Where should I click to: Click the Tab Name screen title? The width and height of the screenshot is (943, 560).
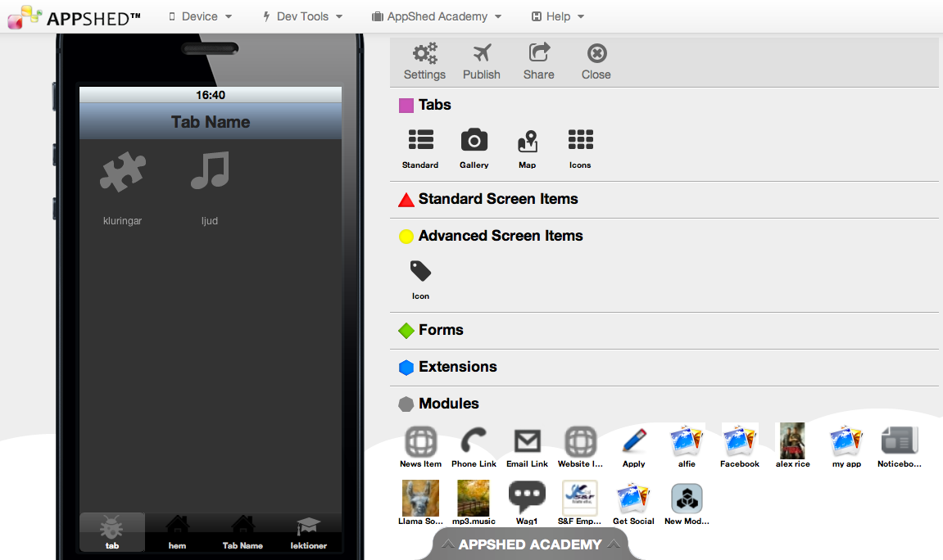(x=211, y=122)
